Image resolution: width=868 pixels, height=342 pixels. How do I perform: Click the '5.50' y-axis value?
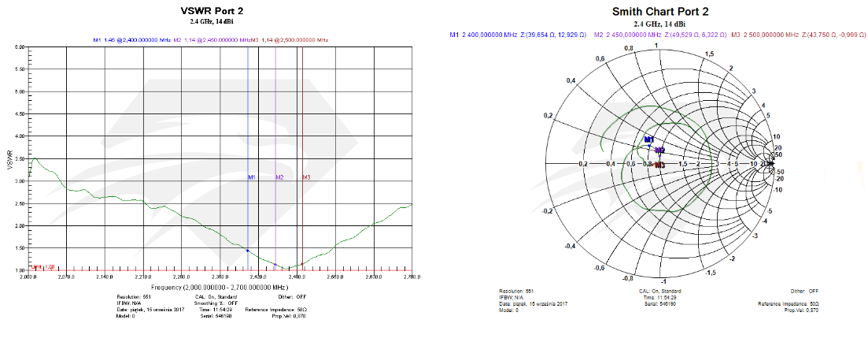pyautogui.click(x=21, y=69)
